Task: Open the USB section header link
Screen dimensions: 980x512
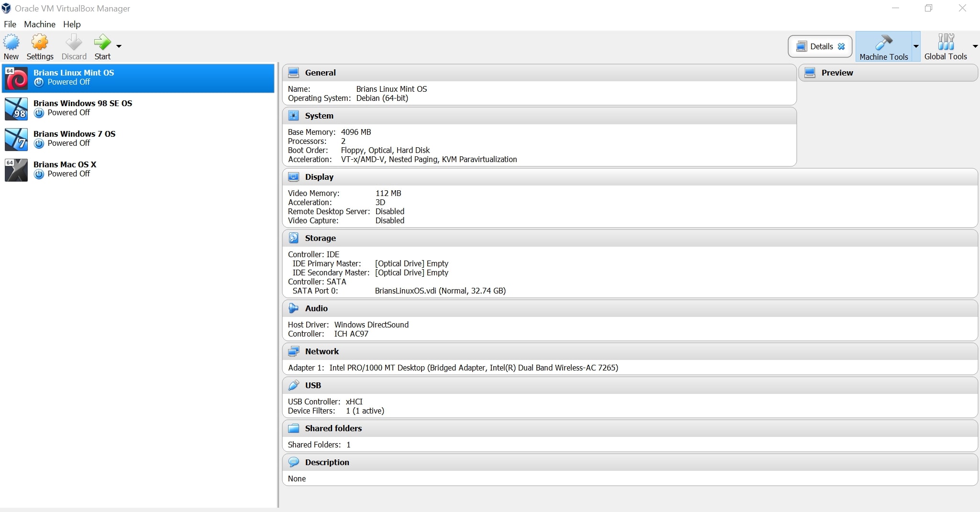Action: pos(313,385)
